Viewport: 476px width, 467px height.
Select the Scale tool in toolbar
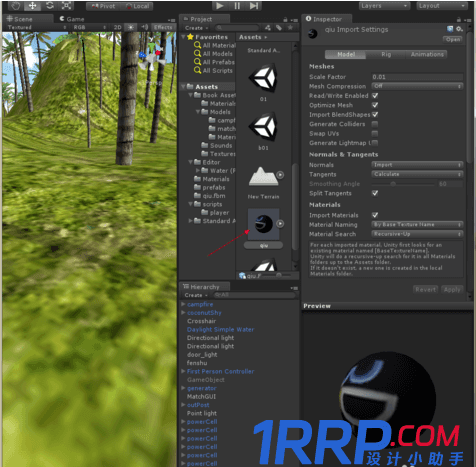click(x=66, y=6)
